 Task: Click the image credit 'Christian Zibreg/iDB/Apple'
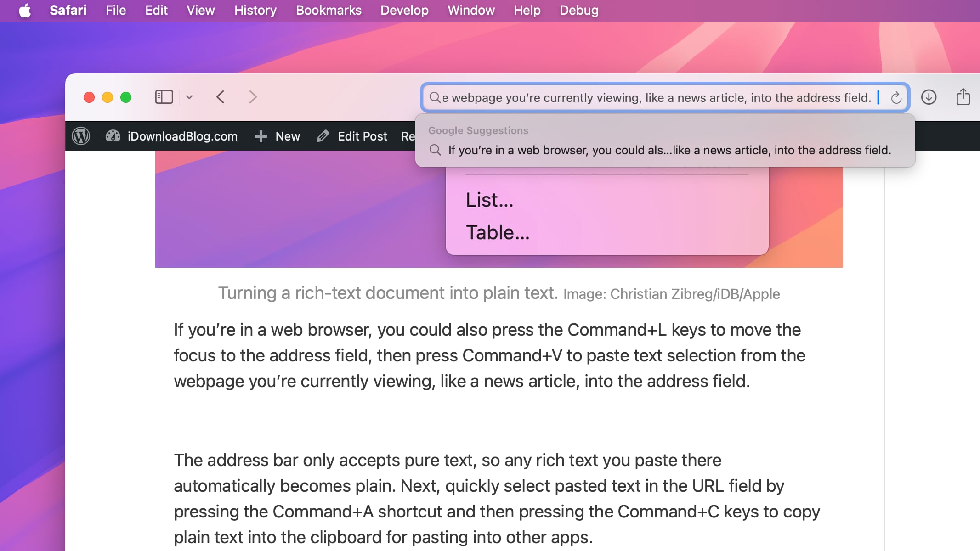[x=695, y=294]
